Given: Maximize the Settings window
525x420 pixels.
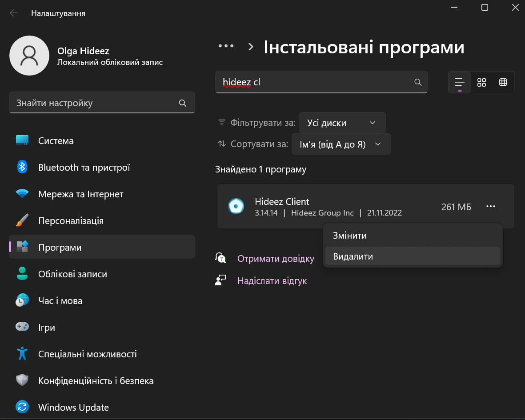Looking at the screenshot, I should pos(485,8).
